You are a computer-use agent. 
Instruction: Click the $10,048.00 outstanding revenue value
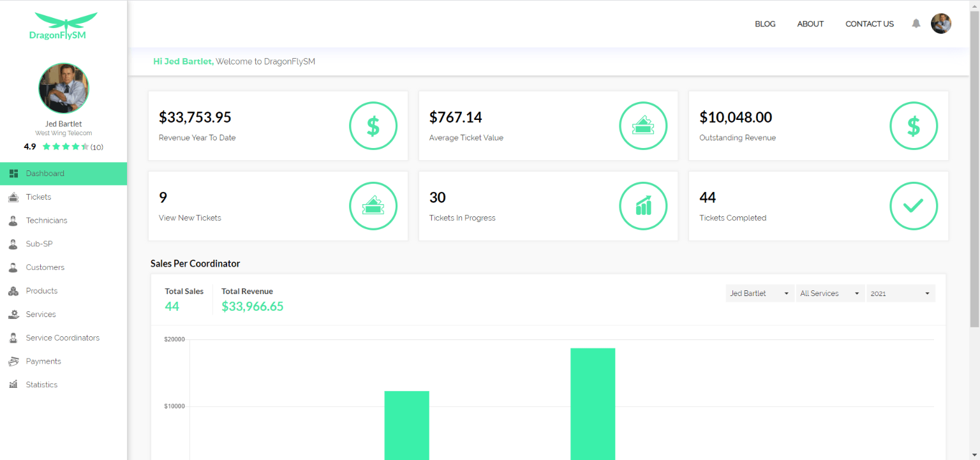[736, 117]
